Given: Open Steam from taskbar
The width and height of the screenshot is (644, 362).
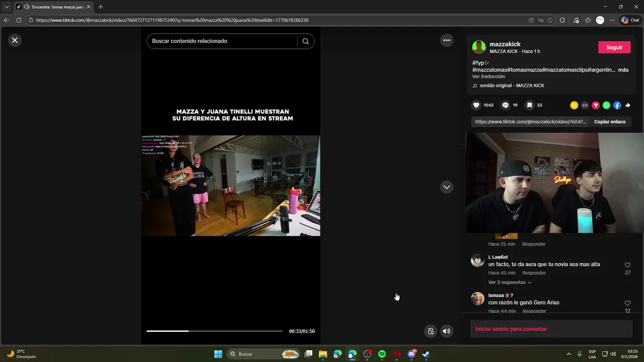Looking at the screenshot, I should [x=426, y=354].
